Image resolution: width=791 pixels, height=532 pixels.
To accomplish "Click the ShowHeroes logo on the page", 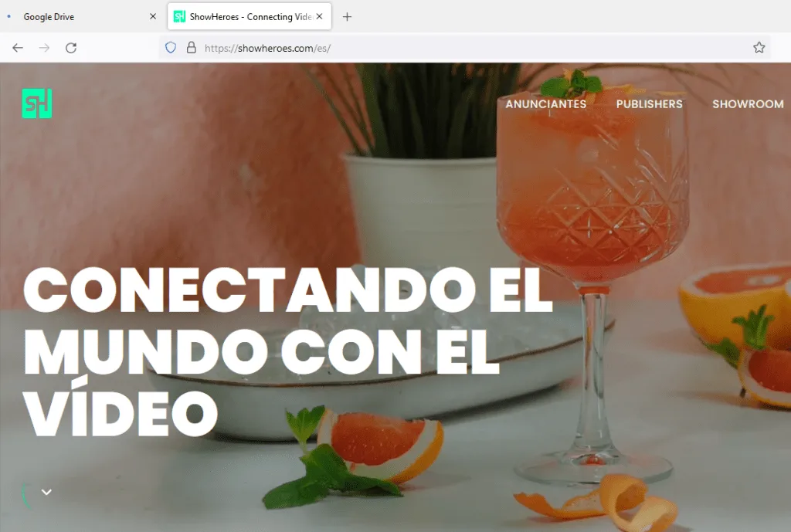I will [x=36, y=103].
